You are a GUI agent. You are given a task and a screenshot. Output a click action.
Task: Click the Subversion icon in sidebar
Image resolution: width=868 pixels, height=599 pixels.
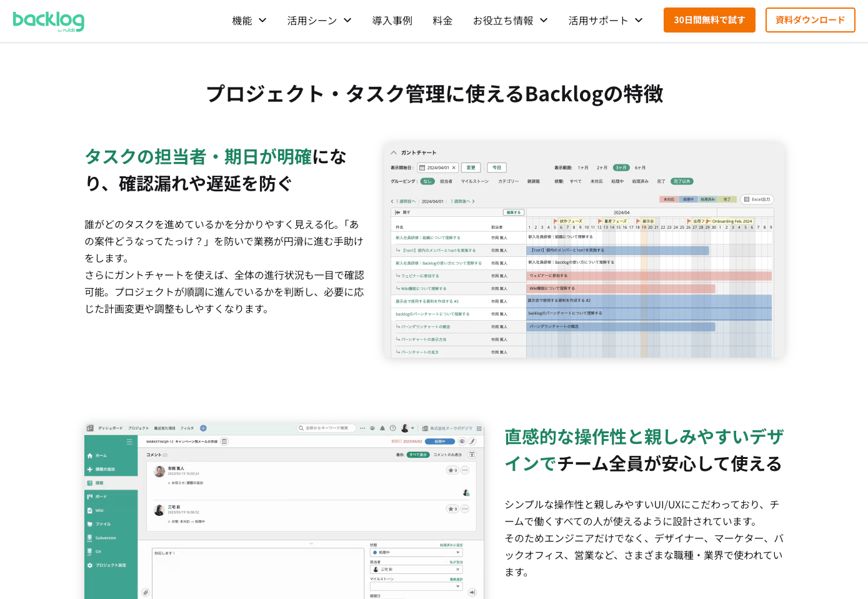(90, 538)
